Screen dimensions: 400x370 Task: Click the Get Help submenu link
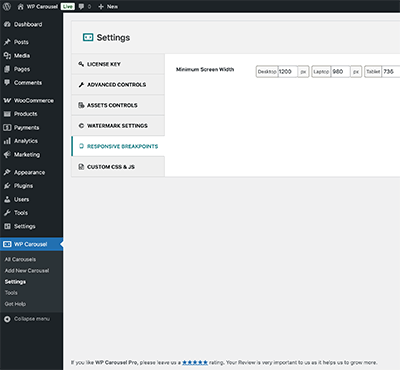pos(15,304)
